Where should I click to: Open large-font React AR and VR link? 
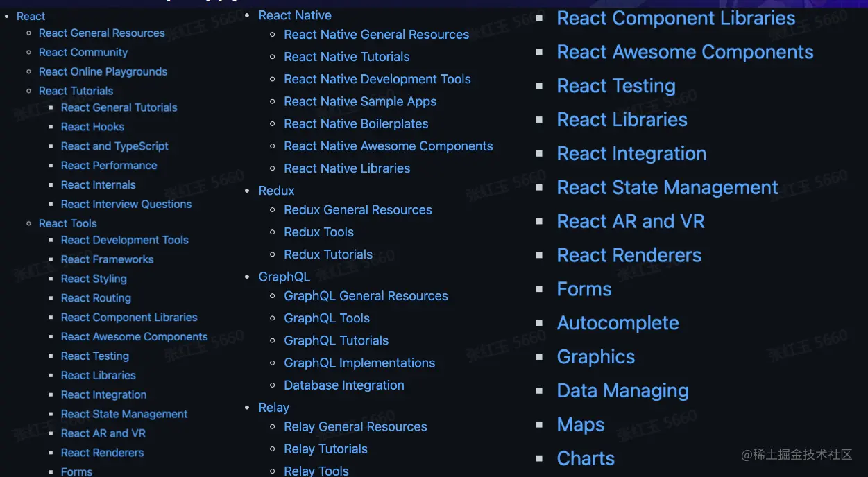pos(631,222)
